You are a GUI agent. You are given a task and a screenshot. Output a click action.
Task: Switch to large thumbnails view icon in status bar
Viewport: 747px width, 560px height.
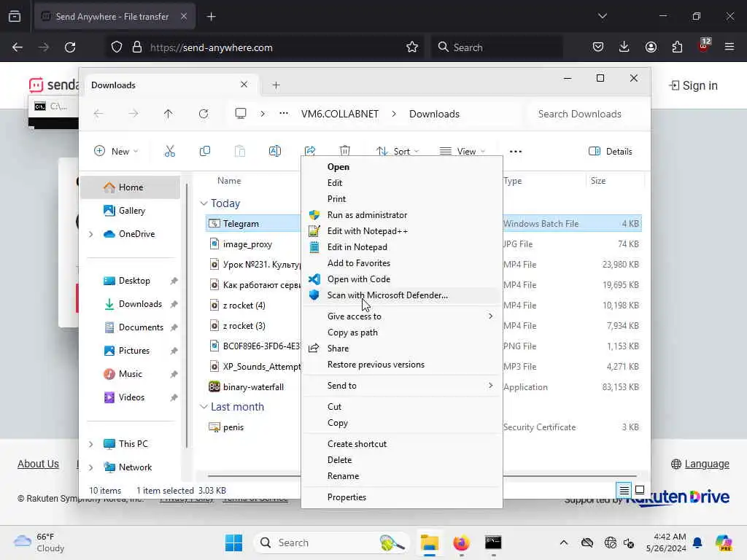coord(640,490)
